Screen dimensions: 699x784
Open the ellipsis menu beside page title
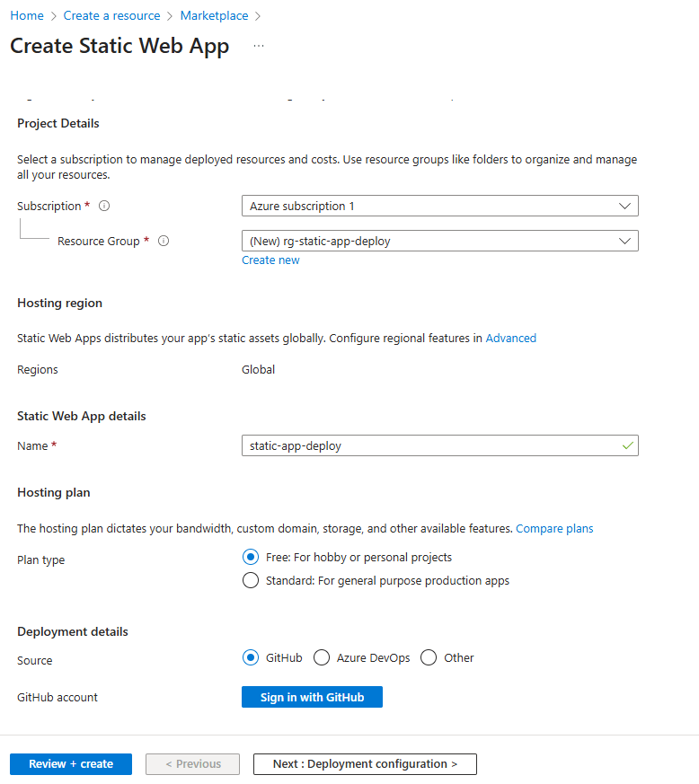(259, 46)
